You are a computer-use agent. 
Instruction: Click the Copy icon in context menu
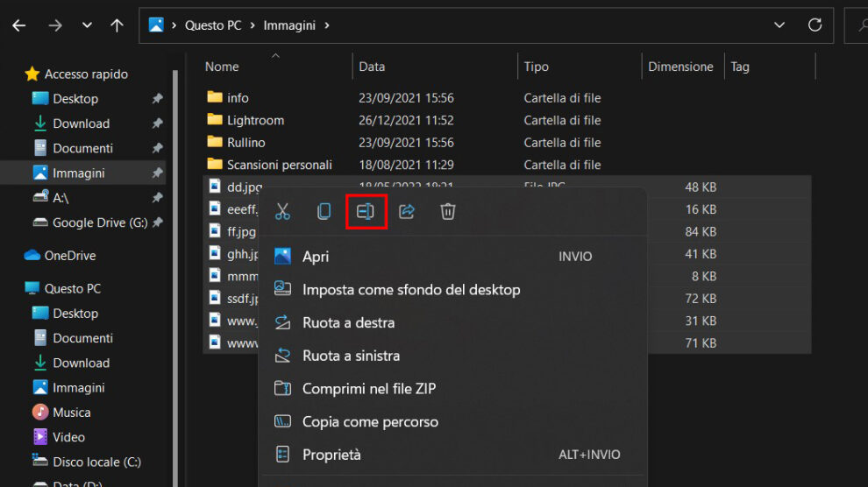click(324, 211)
